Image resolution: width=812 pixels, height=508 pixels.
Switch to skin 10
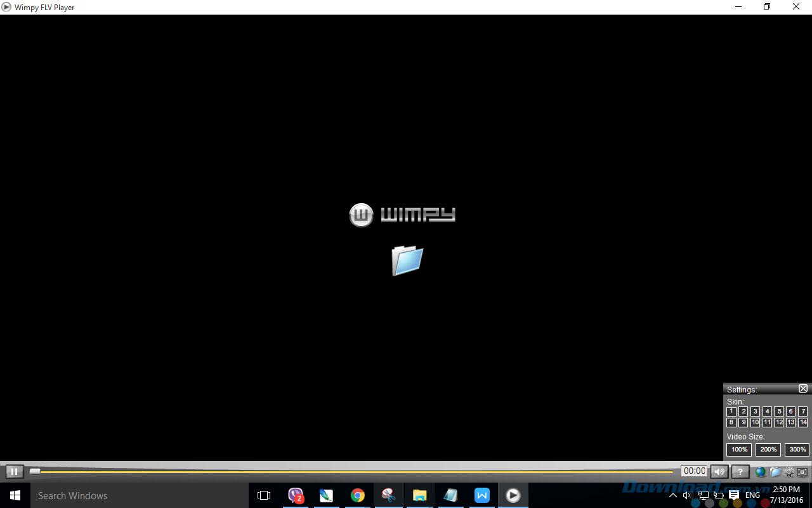coord(756,422)
